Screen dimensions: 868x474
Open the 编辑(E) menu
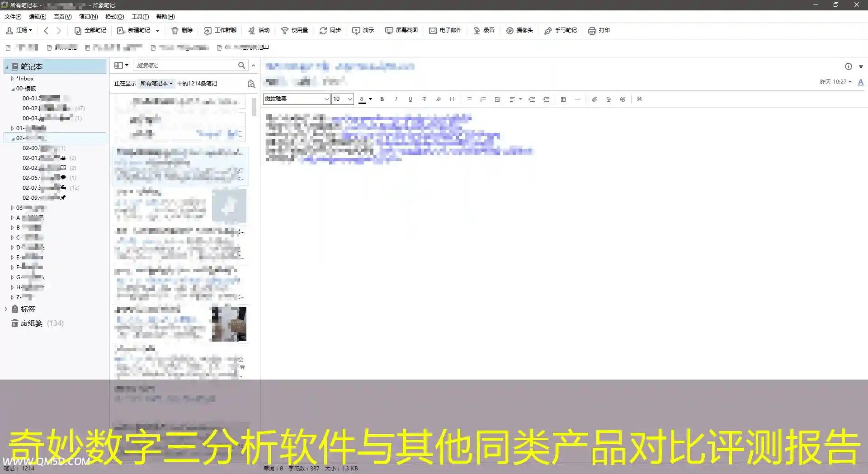pyautogui.click(x=38, y=17)
